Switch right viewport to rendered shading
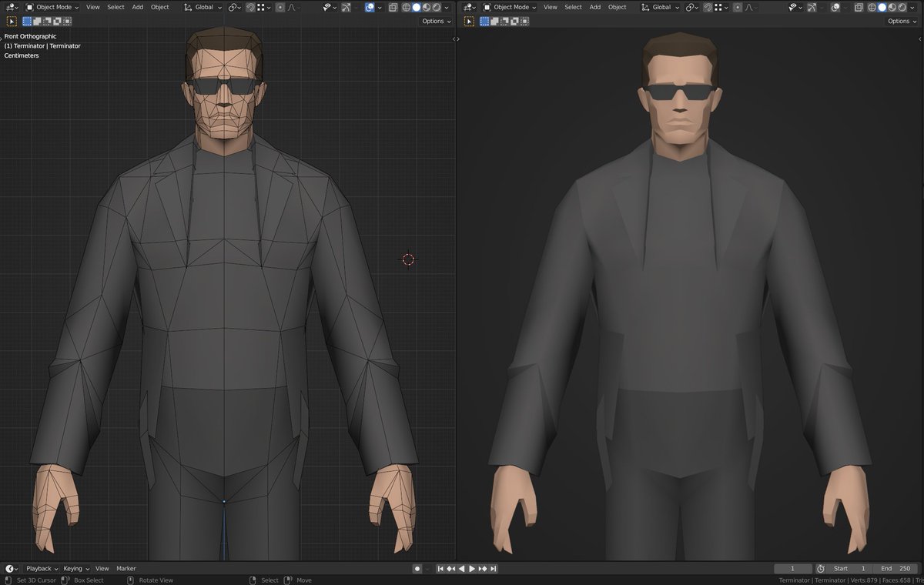924x585 pixels. point(902,7)
